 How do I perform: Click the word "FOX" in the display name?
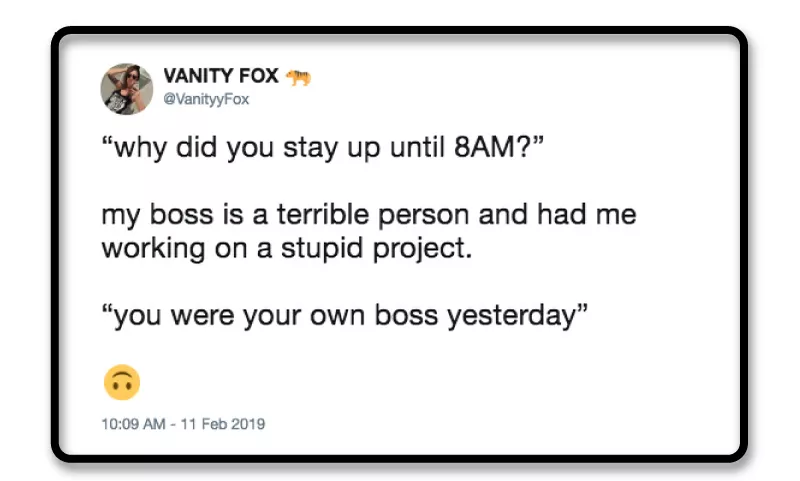pos(257,77)
